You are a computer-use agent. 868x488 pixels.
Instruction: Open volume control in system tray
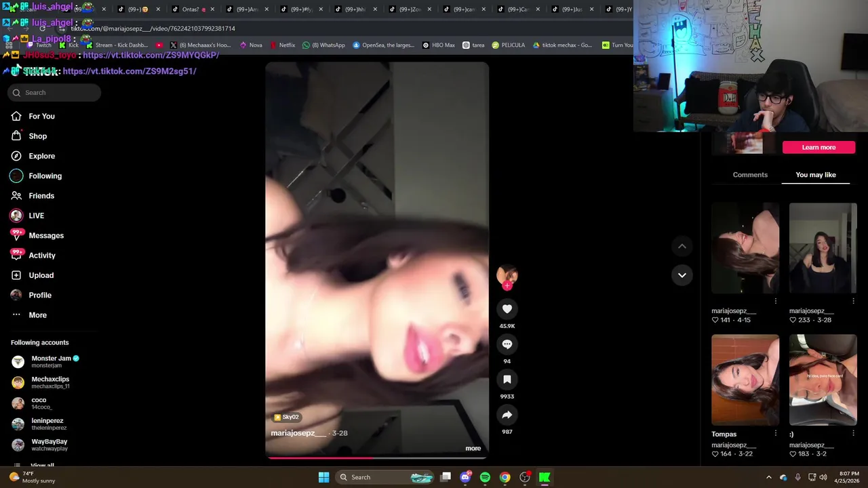click(823, 477)
